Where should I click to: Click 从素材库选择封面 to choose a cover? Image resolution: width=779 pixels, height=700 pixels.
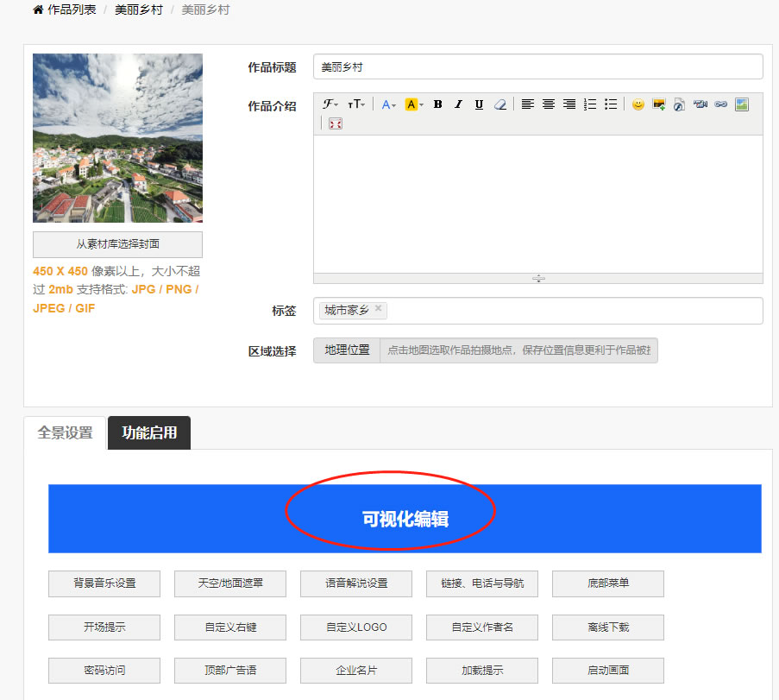click(116, 244)
